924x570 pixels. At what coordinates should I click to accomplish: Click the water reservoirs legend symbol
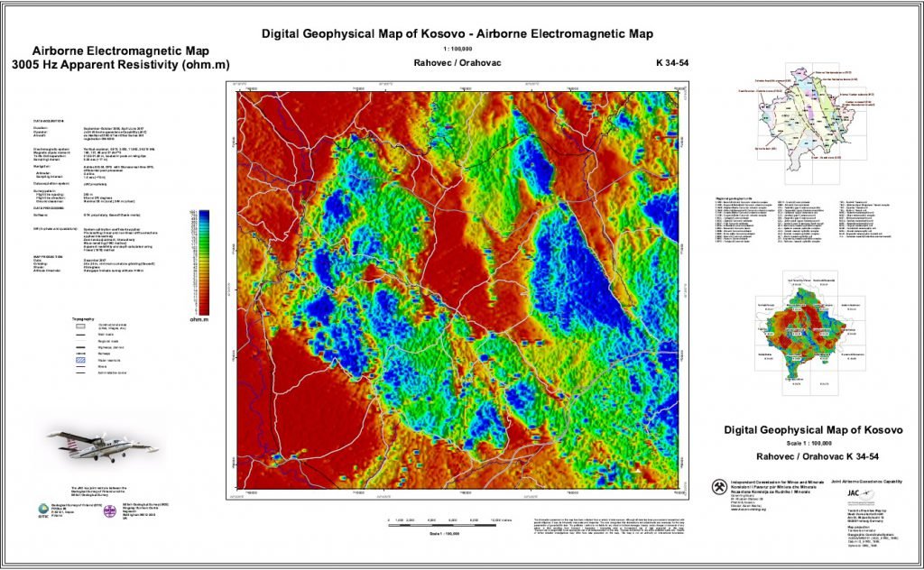81,358
